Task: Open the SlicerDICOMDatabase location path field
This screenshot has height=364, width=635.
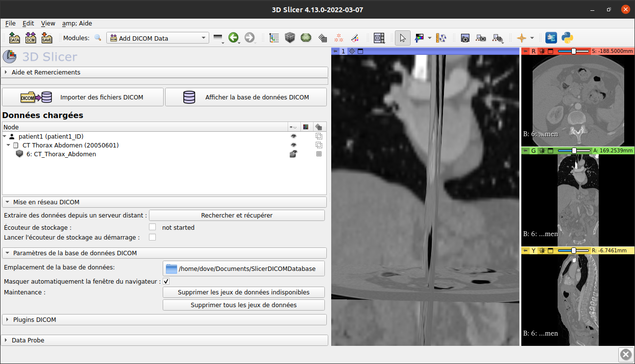Action: (244, 268)
